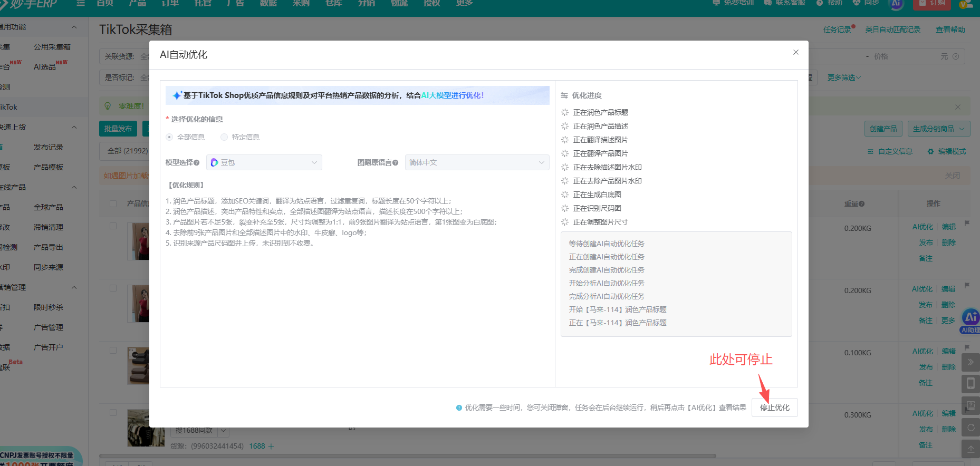This screenshot has height=466, width=980.
Task: Click the back-to-top arrow icon
Action: (971, 449)
